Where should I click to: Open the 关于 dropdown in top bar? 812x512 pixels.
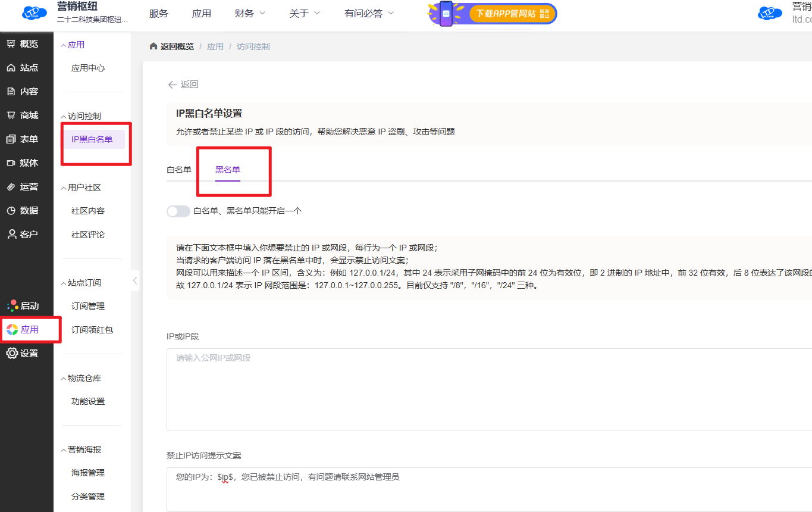(305, 13)
